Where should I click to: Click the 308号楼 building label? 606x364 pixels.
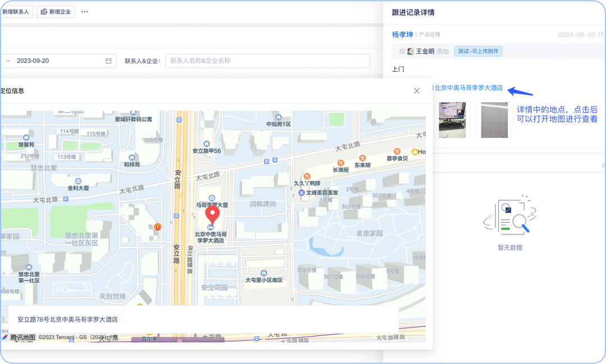pos(365,277)
